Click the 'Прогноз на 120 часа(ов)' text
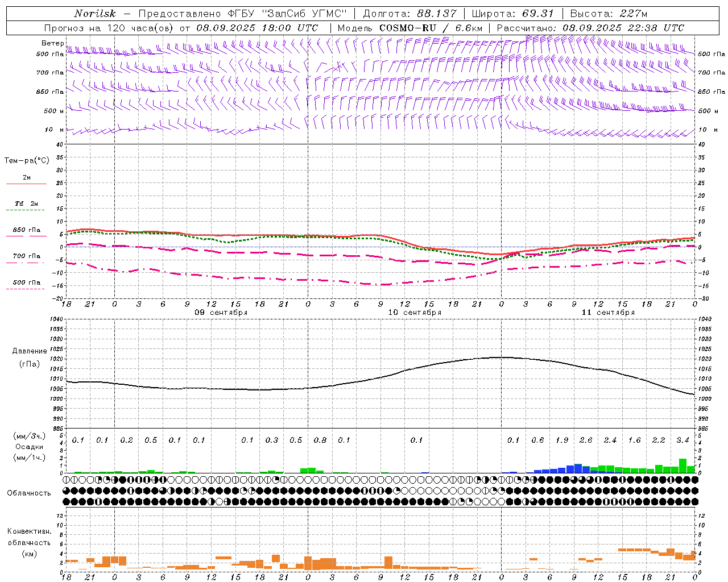The width and height of the screenshot is (728, 582). [109, 28]
